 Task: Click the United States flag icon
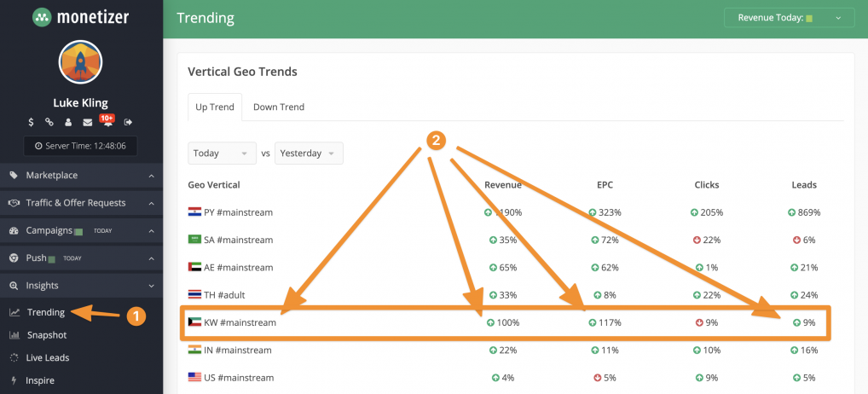194,378
